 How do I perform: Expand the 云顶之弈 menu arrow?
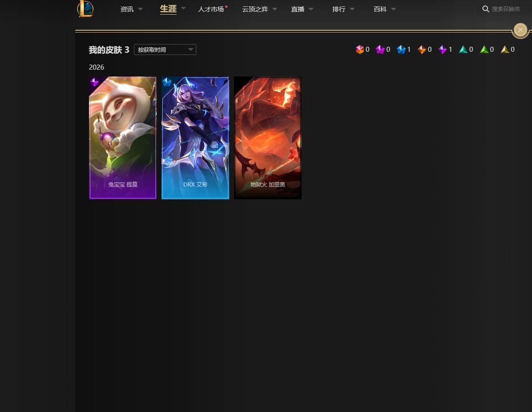(274, 9)
